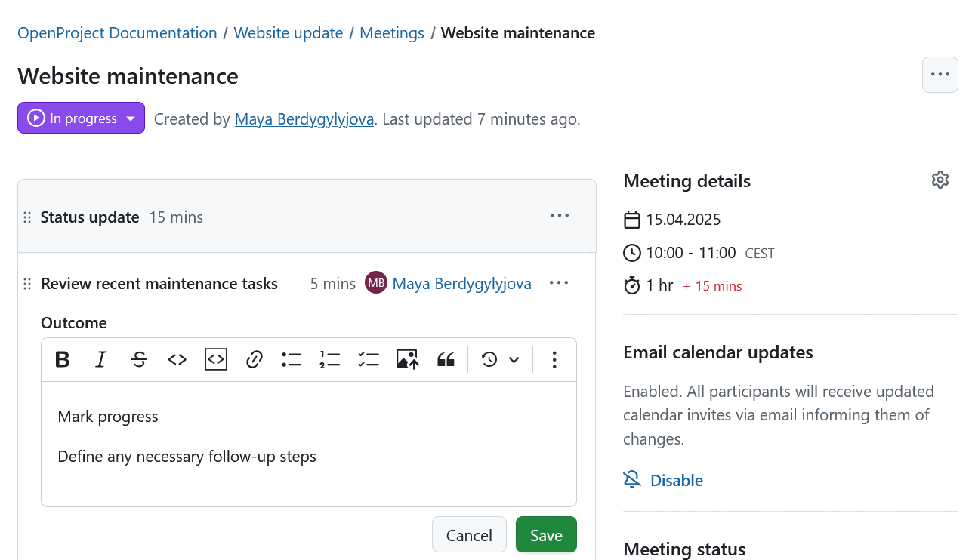972x560 pixels.
Task: Open Meeting details settings via the gear icon
Action: 940,180
